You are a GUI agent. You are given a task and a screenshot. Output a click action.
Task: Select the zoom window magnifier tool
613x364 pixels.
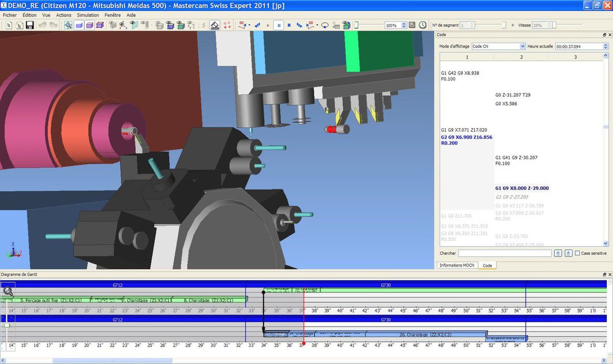coord(68,25)
